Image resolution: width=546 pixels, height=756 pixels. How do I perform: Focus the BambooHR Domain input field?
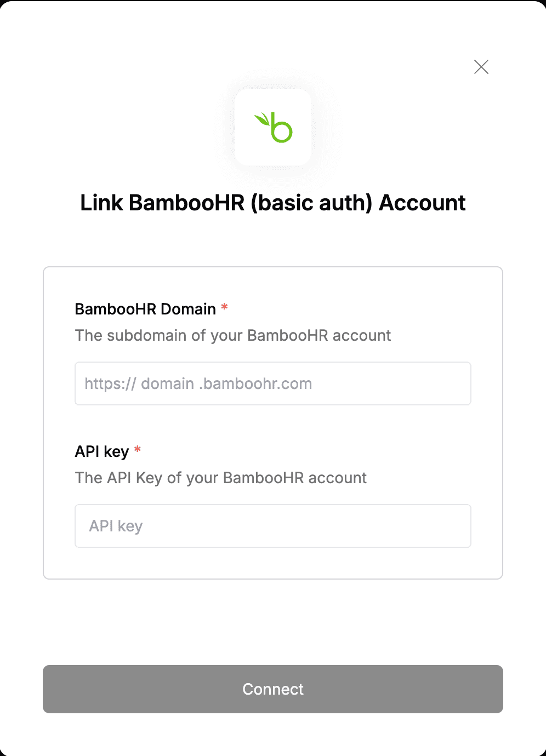(x=273, y=383)
